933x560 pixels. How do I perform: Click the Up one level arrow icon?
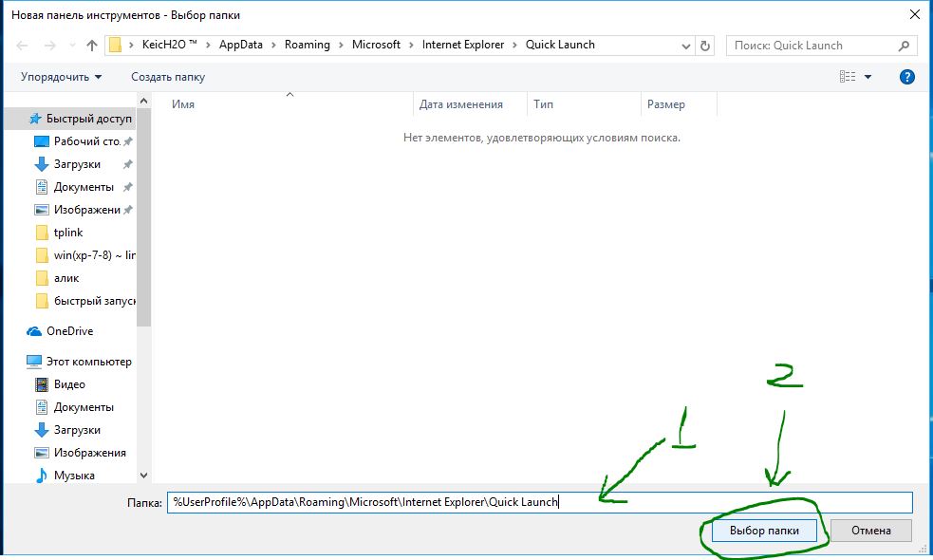coord(92,46)
